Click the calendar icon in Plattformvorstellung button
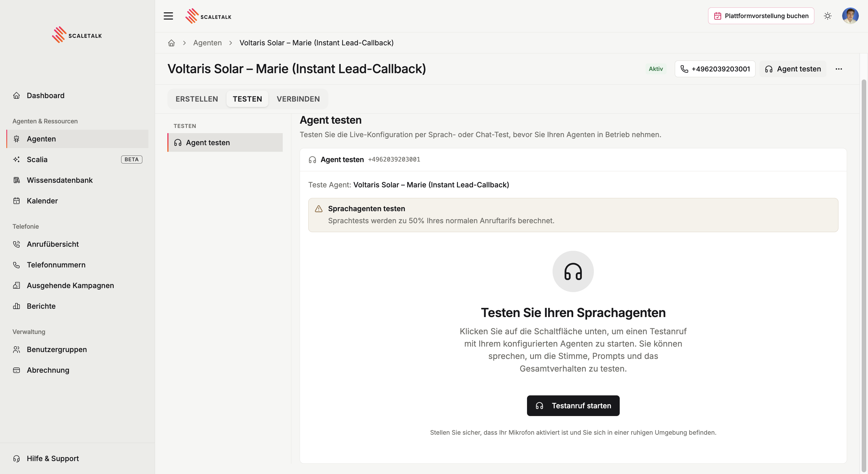The width and height of the screenshot is (868, 474). point(717,16)
